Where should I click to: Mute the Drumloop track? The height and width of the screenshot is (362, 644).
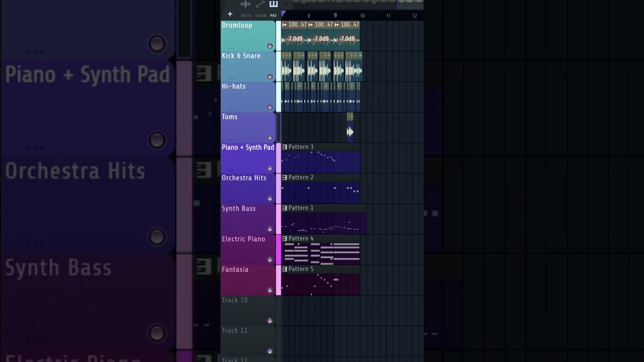[270, 46]
